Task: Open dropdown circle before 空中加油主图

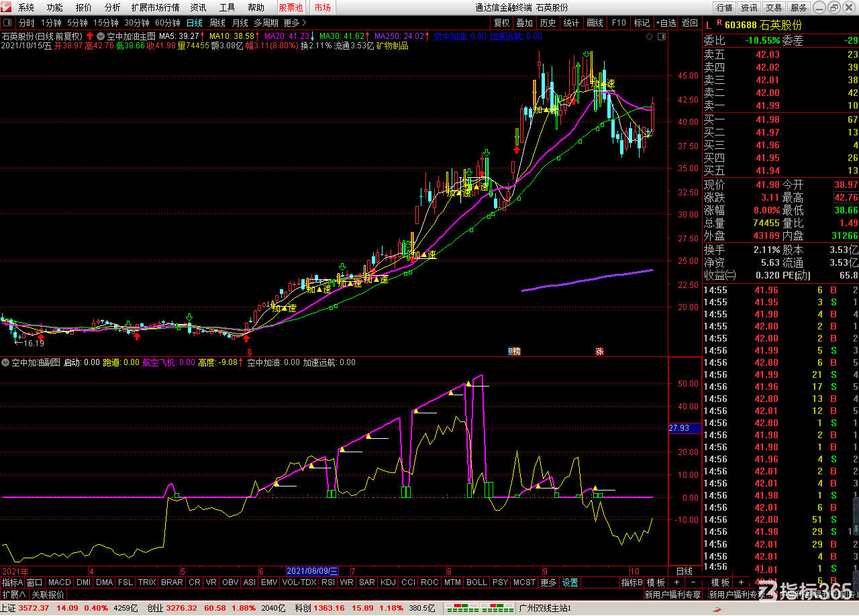Action: pos(101,36)
